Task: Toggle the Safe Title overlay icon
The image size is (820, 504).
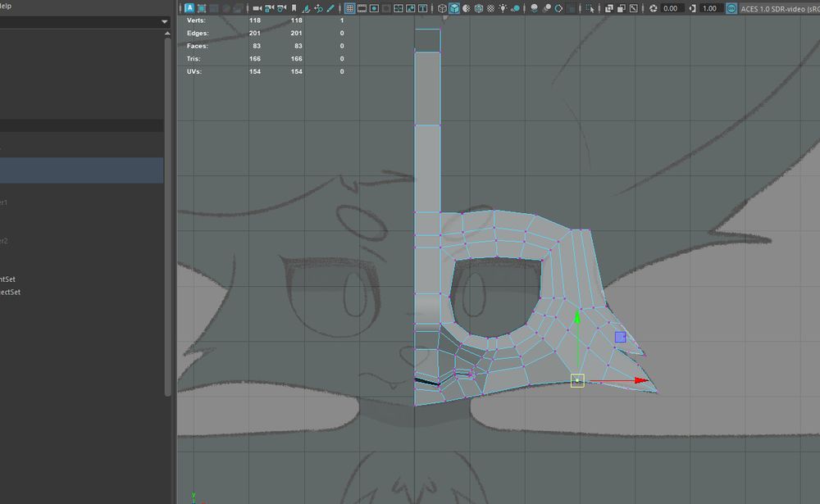Action: (422, 8)
